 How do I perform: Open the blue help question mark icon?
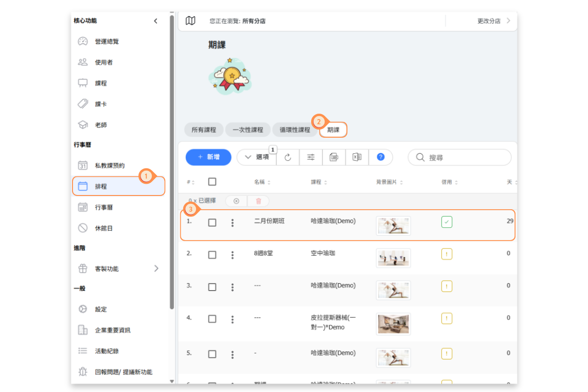tap(381, 157)
